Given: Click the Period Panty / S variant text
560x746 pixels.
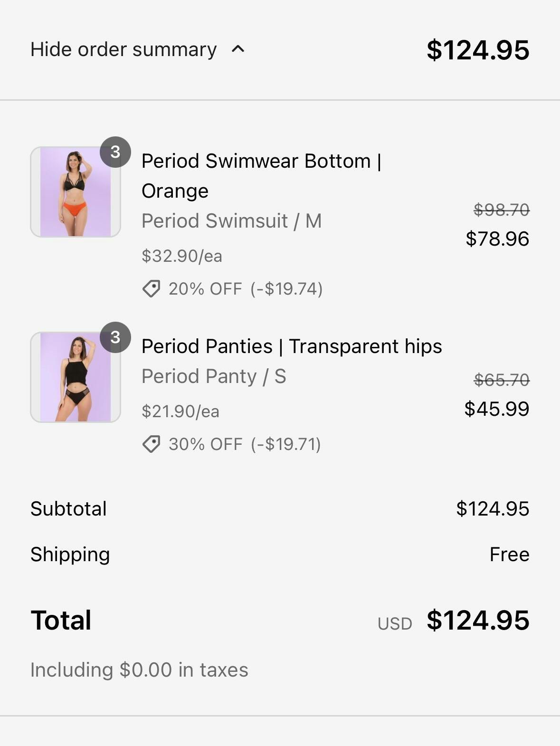Looking at the screenshot, I should point(214,376).
